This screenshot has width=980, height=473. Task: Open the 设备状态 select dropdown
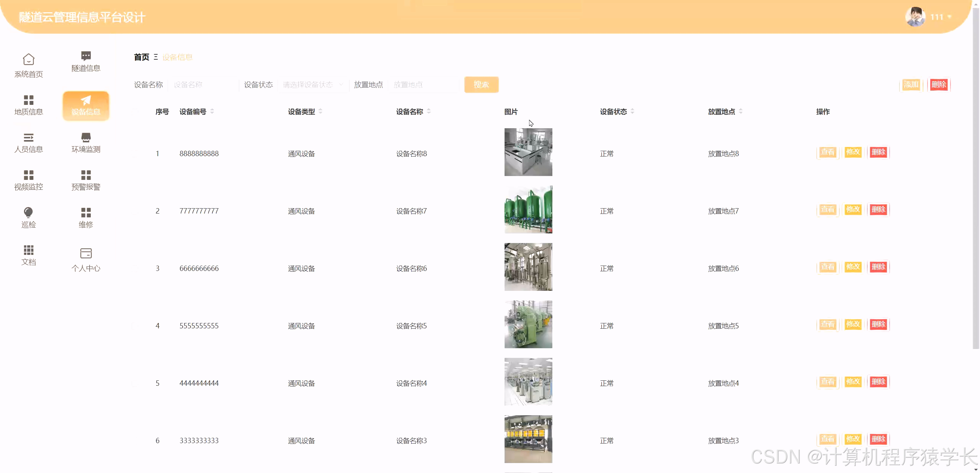coord(313,85)
